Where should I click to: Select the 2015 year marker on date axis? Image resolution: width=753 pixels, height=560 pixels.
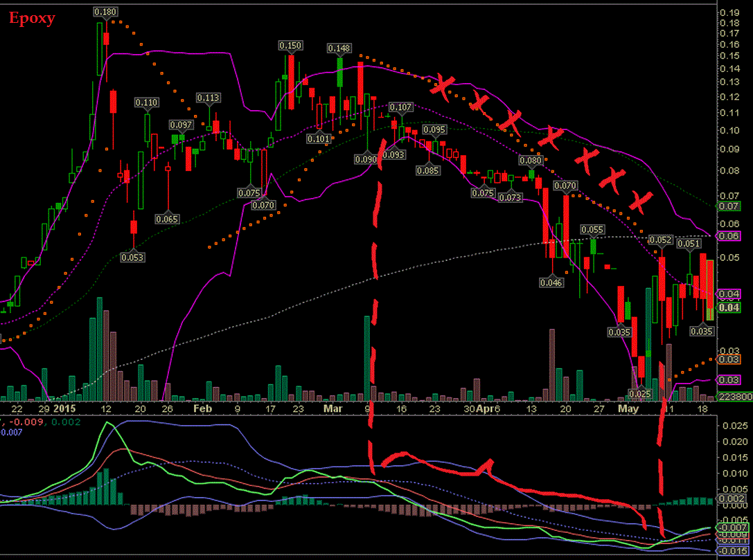point(64,409)
